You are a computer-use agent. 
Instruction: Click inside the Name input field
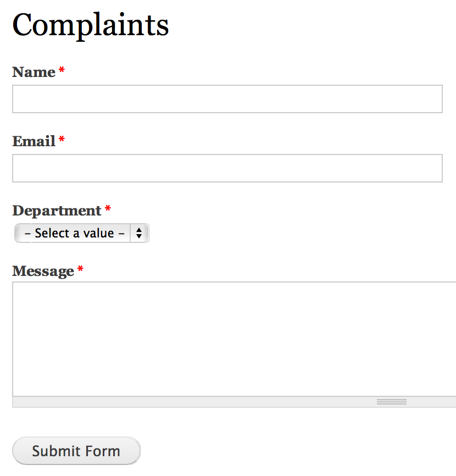pos(227,99)
